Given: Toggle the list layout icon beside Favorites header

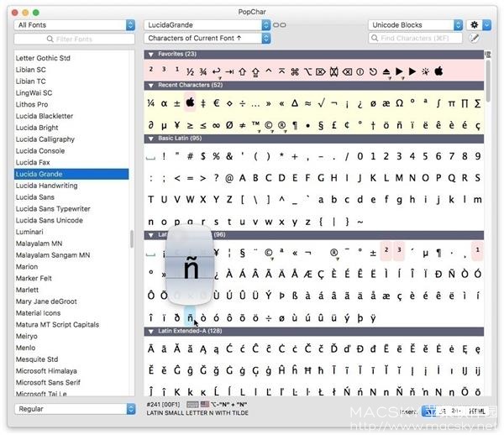Looking at the screenshot, I should [x=487, y=55].
